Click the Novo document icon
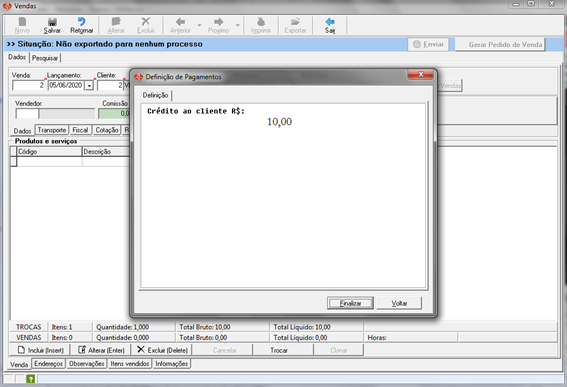This screenshot has height=387, width=567. coord(22,22)
